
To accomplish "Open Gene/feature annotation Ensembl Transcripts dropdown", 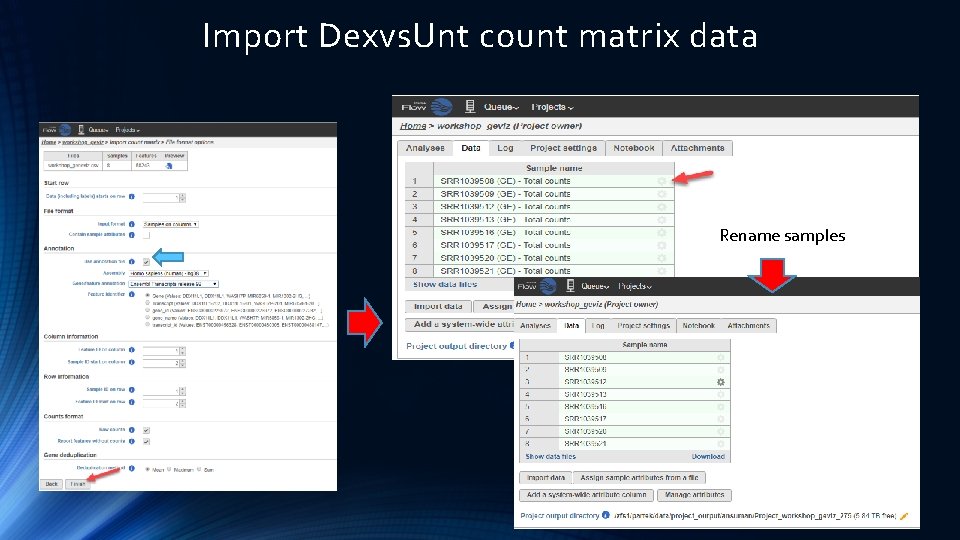I will [173, 284].
